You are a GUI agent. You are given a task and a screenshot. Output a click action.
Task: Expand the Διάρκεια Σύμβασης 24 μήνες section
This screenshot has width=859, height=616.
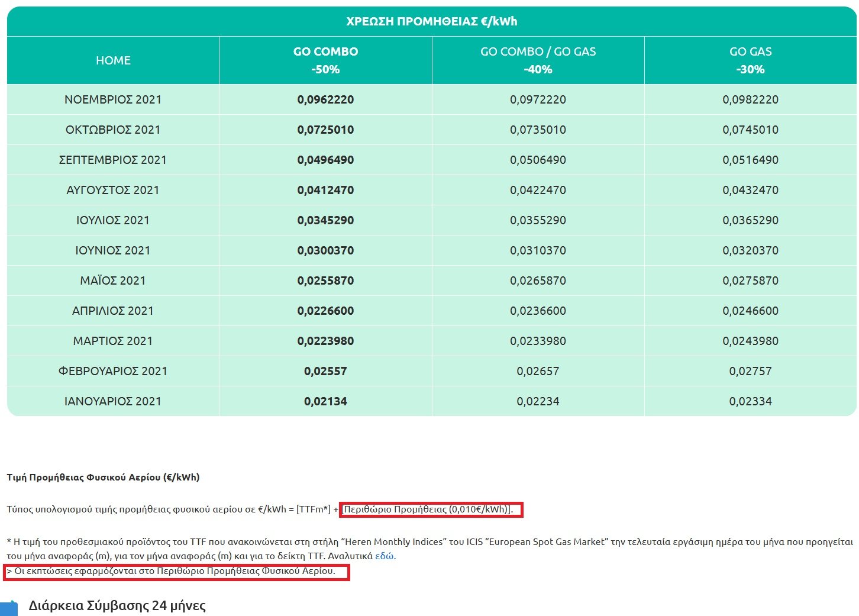click(117, 605)
